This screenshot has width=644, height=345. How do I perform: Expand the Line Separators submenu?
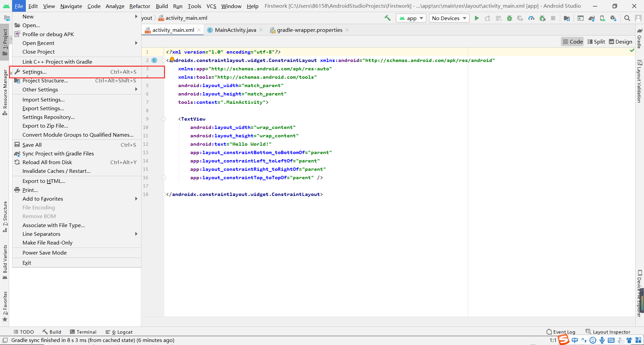coord(77,234)
